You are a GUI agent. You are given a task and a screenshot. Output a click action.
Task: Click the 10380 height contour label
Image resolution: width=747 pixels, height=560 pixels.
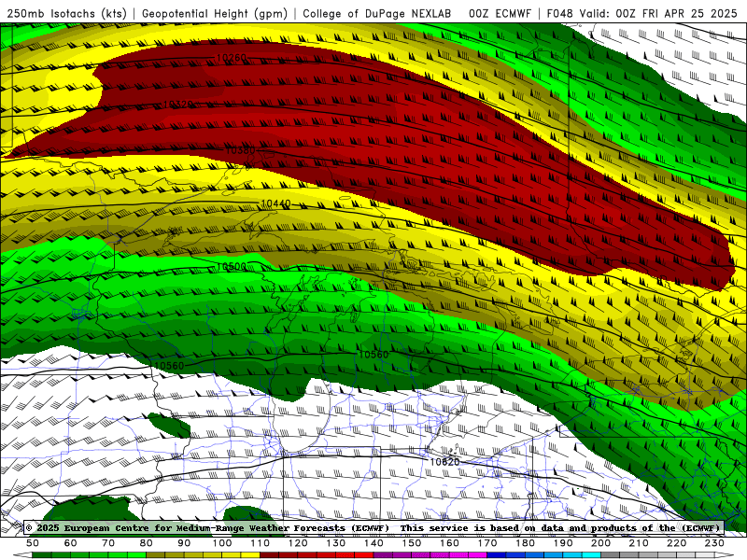[240, 150]
